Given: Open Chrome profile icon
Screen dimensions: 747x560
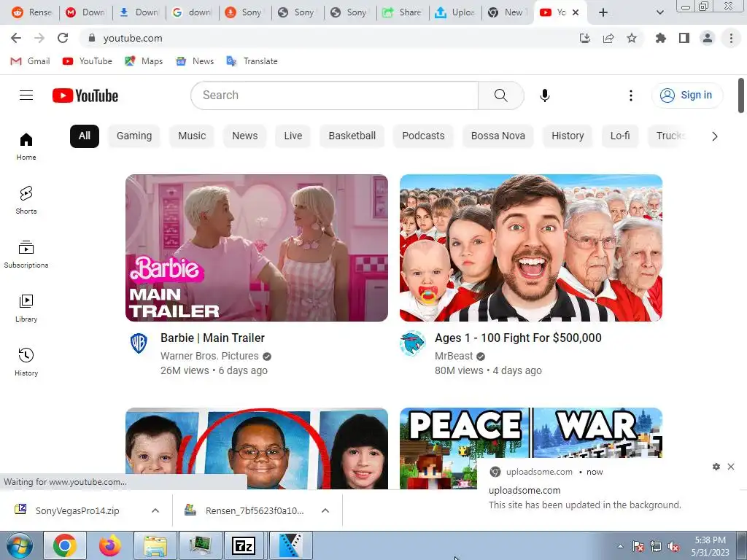Looking at the screenshot, I should pyautogui.click(x=708, y=38).
